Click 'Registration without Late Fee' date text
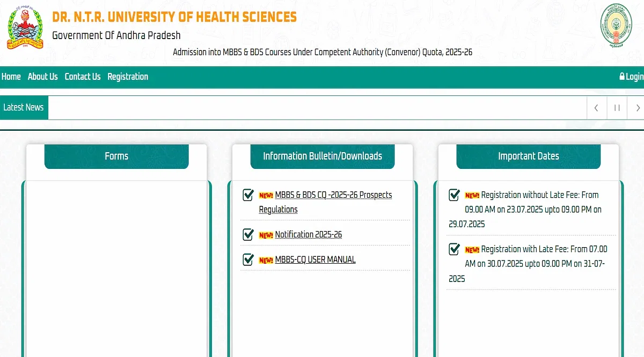 point(526,210)
